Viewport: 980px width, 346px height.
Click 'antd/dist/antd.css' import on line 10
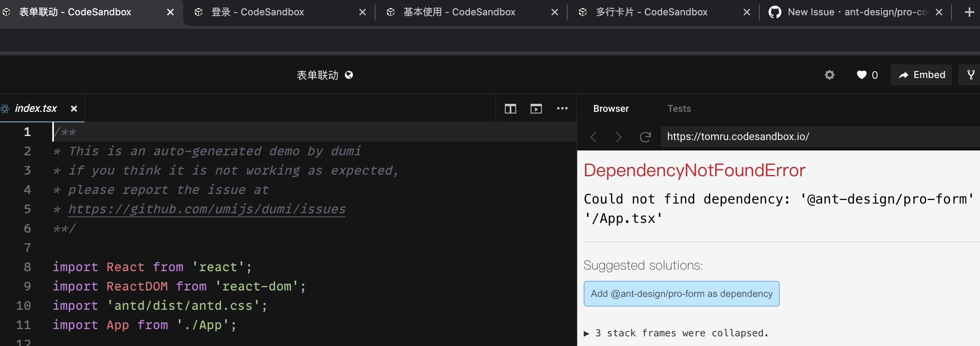(x=184, y=306)
